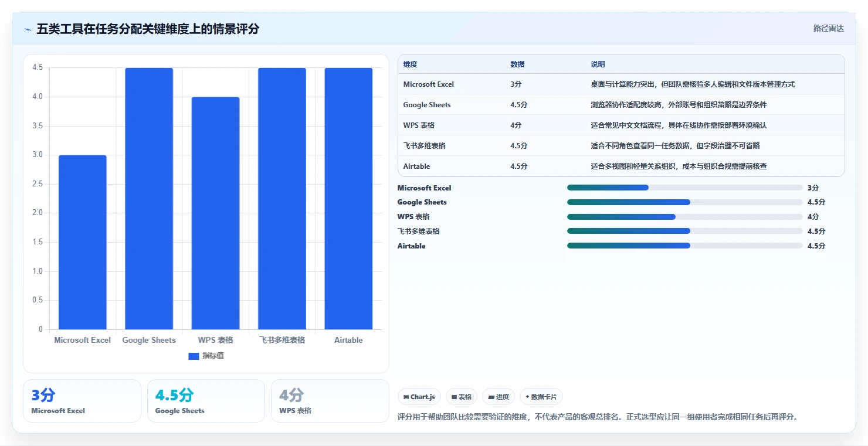Click the Microsoft Excel progress bar
The height and width of the screenshot is (446, 868).
[685, 188]
